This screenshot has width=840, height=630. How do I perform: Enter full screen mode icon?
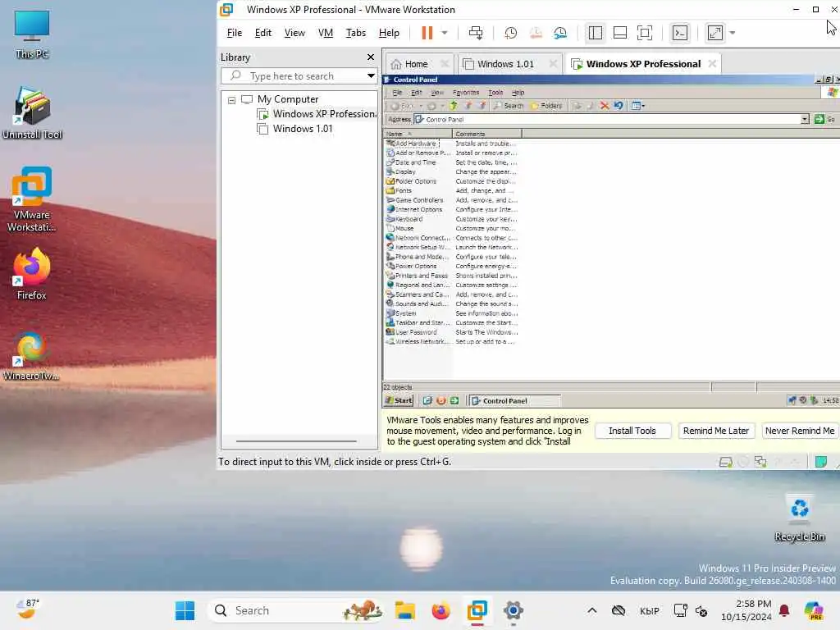[645, 33]
